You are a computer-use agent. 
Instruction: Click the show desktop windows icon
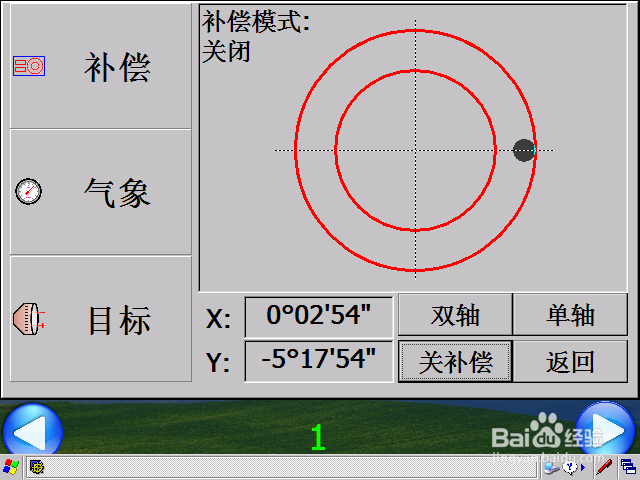(628, 467)
